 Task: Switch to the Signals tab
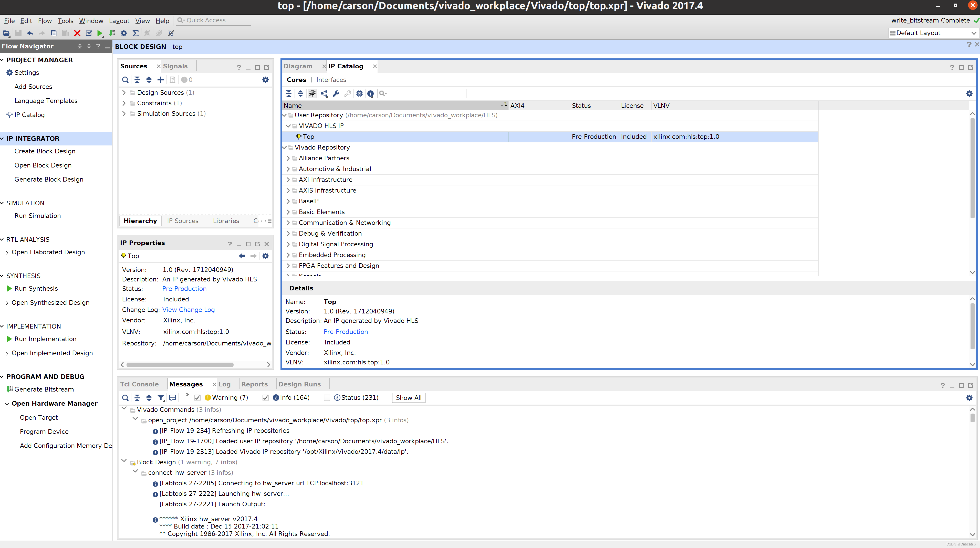tap(175, 66)
